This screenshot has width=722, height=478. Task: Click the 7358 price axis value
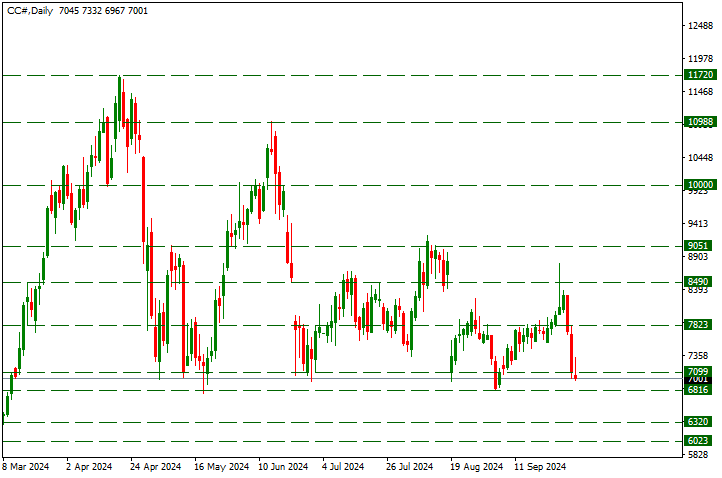699,356
